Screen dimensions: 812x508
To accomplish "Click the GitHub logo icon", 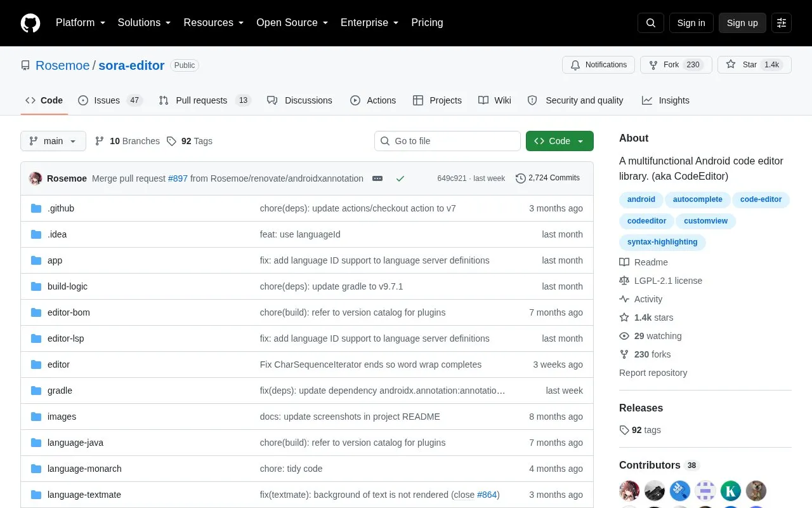I will [x=30, y=23].
